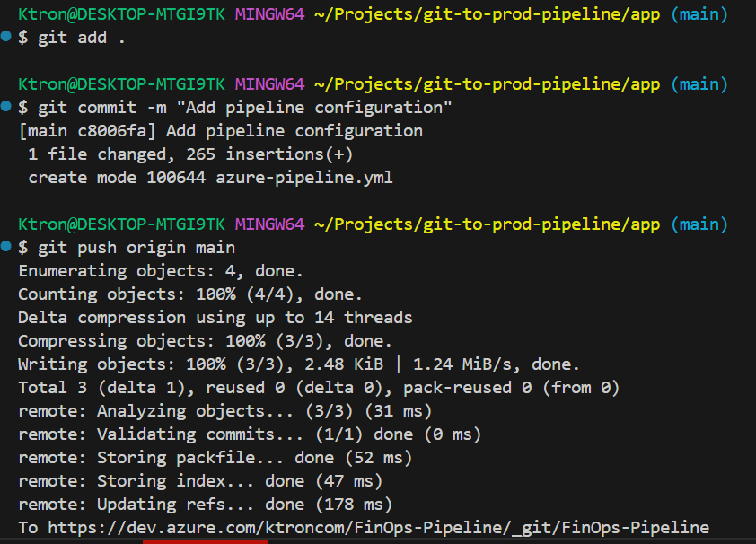Click the 'remote: Storing packfile' line

[x=215, y=457]
